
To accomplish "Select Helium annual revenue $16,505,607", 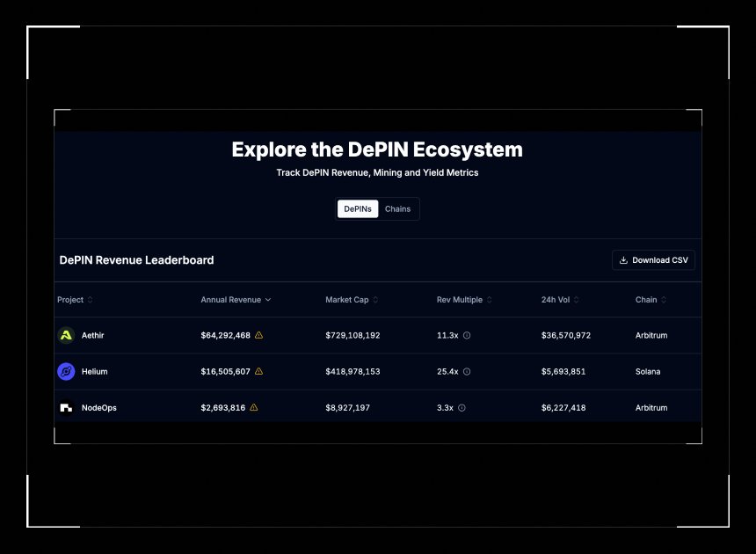I will [x=225, y=371].
